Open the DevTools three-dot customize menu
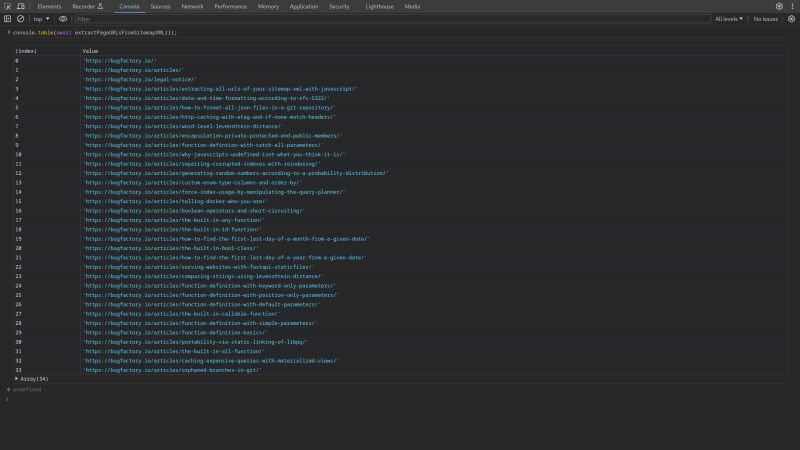 [x=792, y=7]
